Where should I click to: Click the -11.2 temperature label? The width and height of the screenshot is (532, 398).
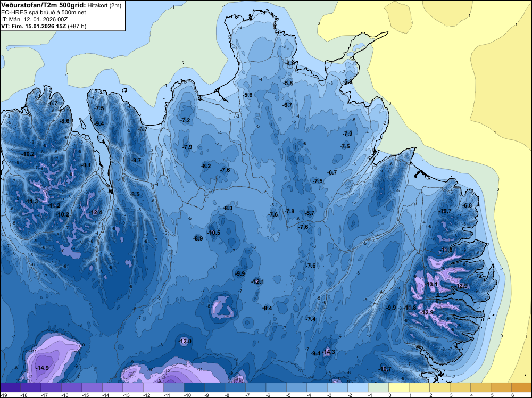pyautogui.click(x=54, y=205)
